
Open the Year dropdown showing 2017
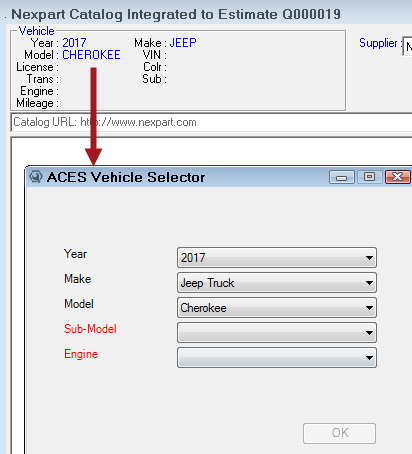point(277,257)
